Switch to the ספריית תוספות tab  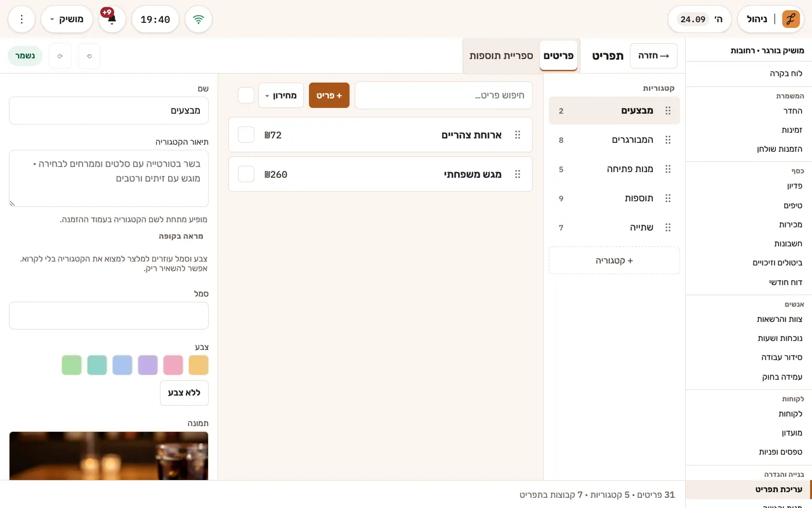click(501, 56)
